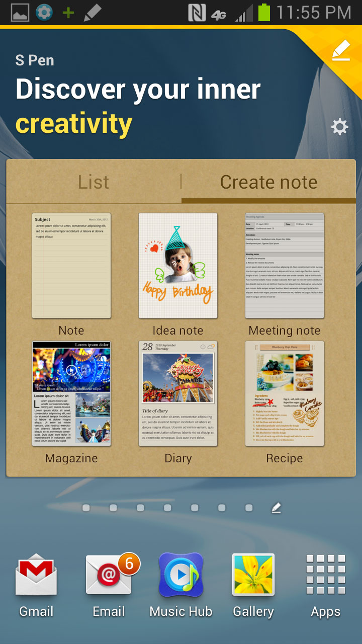Tap the sixth page indicator dot

[x=222, y=508]
